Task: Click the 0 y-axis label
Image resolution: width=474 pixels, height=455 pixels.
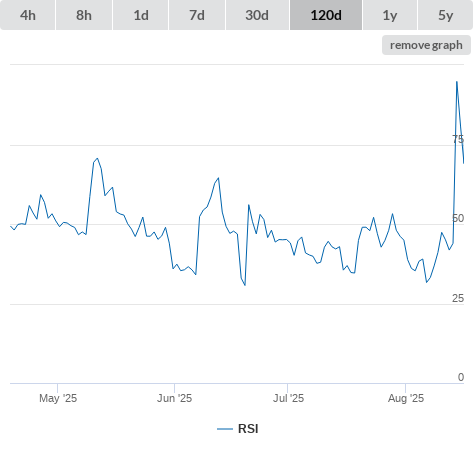Action: pyautogui.click(x=461, y=377)
